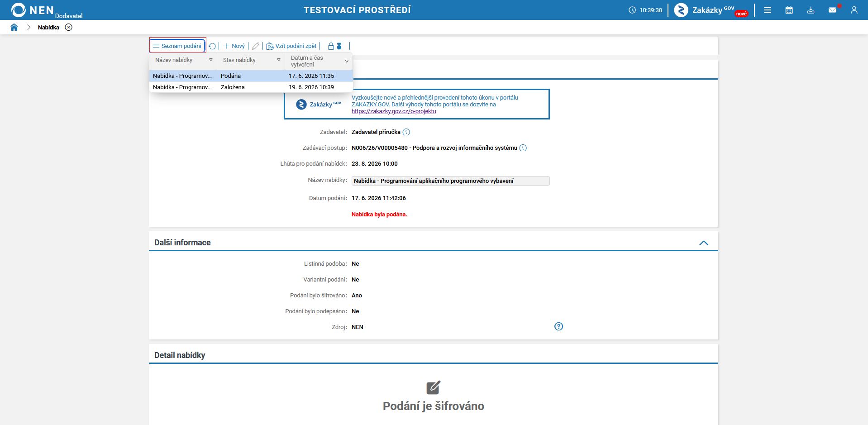Click the Zakázky GOV logo in the banner
Viewport: 868px width, 425px height.
point(319,105)
